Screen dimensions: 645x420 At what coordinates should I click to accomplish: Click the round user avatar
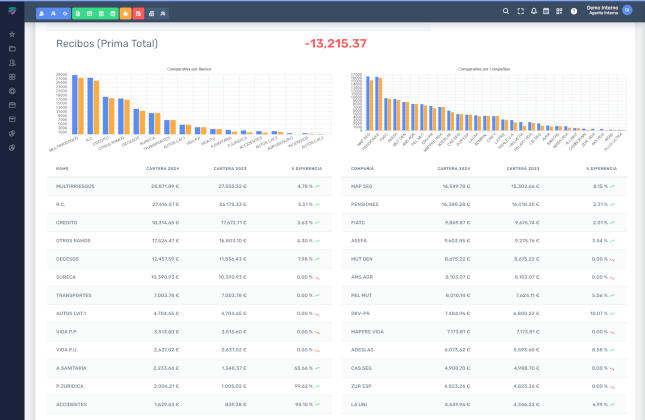click(x=627, y=10)
